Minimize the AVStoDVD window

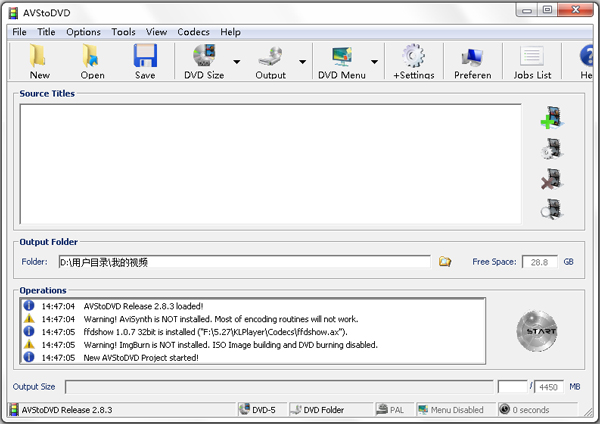click(x=527, y=10)
